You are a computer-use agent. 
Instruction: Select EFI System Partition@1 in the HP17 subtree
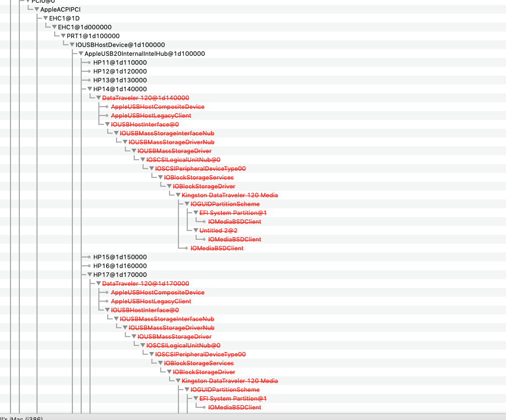[x=233, y=398]
